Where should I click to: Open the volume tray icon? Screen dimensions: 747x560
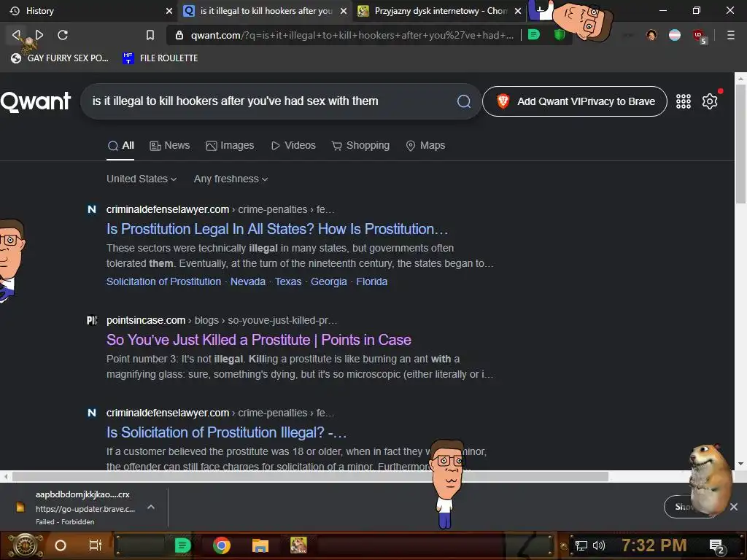[599, 545]
